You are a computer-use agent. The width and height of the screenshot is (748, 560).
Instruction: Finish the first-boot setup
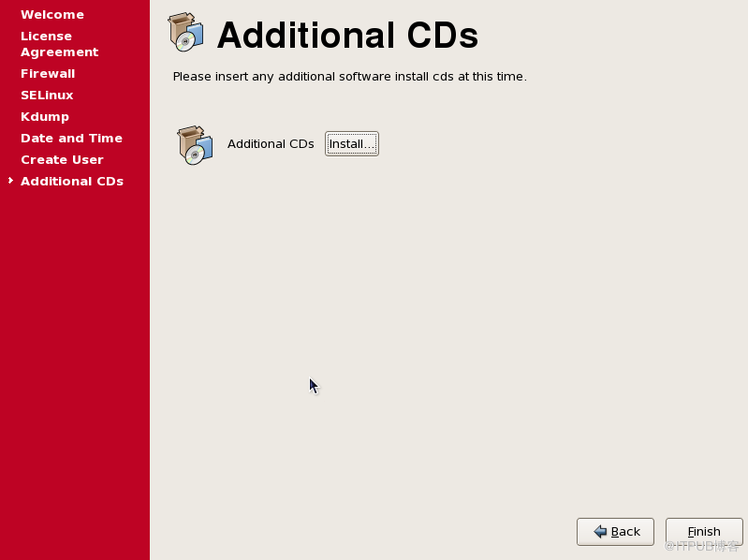[704, 531]
